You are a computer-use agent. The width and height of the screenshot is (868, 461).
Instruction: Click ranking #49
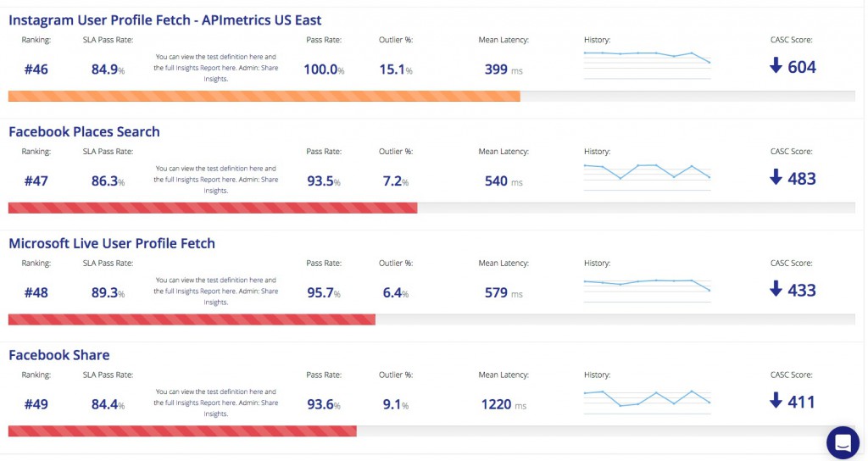36,404
